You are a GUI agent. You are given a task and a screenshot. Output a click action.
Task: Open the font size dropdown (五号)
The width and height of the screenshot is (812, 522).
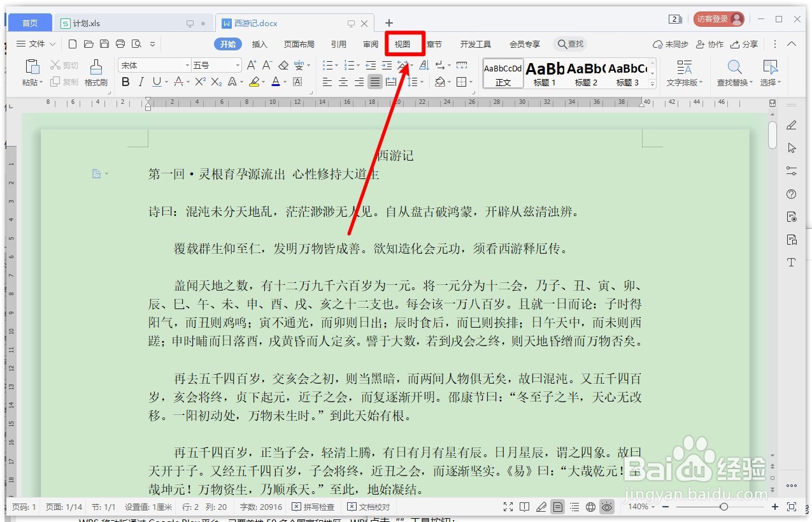(x=238, y=65)
